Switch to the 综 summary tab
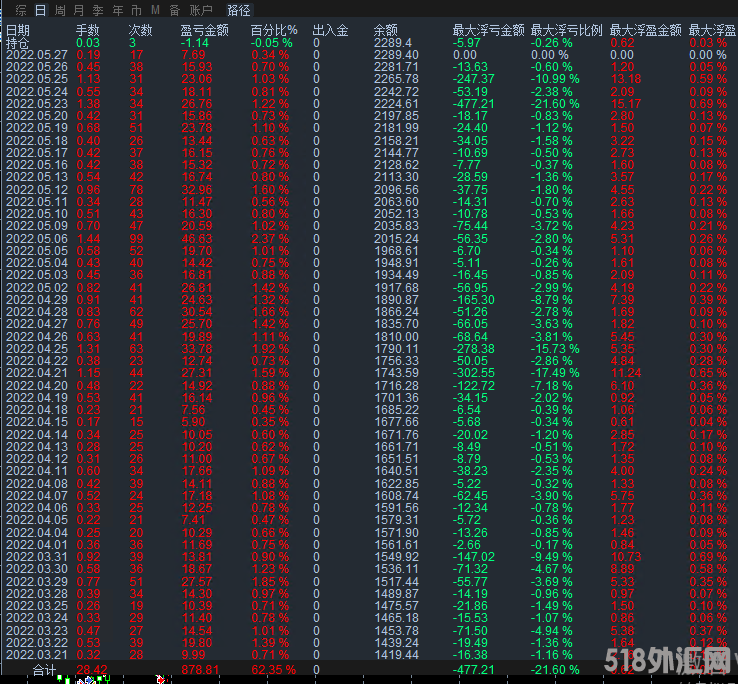The height and width of the screenshot is (684, 738). (x=20, y=10)
